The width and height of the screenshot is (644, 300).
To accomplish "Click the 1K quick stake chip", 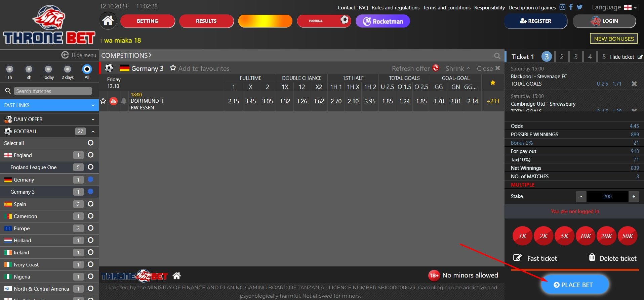I will click(x=522, y=236).
